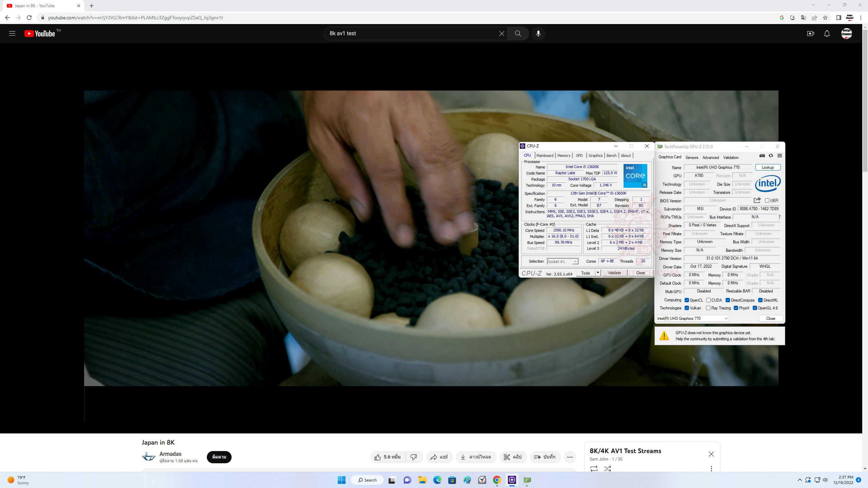Click GPU-Z refresh icon
Image resolution: width=868 pixels, height=488 pixels.
pos(771,156)
